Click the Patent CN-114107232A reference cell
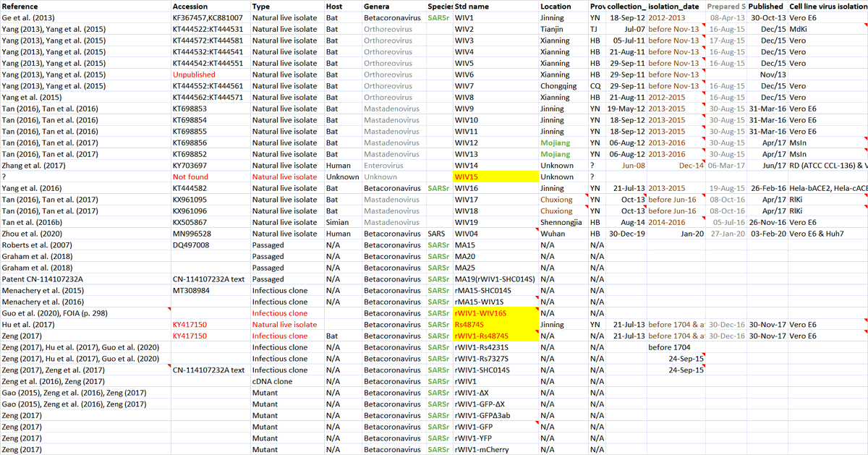 pyautogui.click(x=43, y=279)
